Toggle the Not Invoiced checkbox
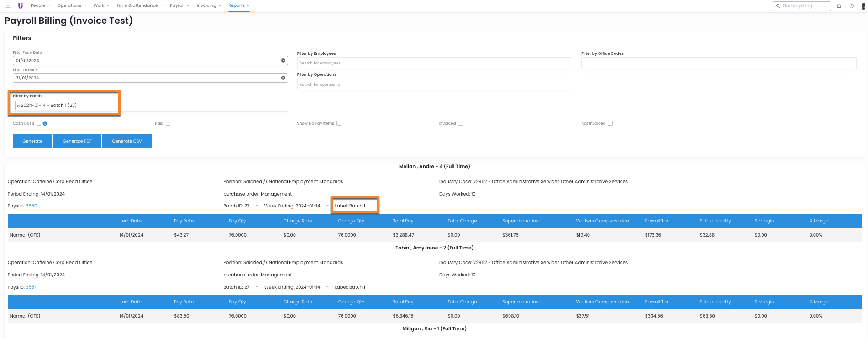868x339 pixels. click(x=610, y=123)
